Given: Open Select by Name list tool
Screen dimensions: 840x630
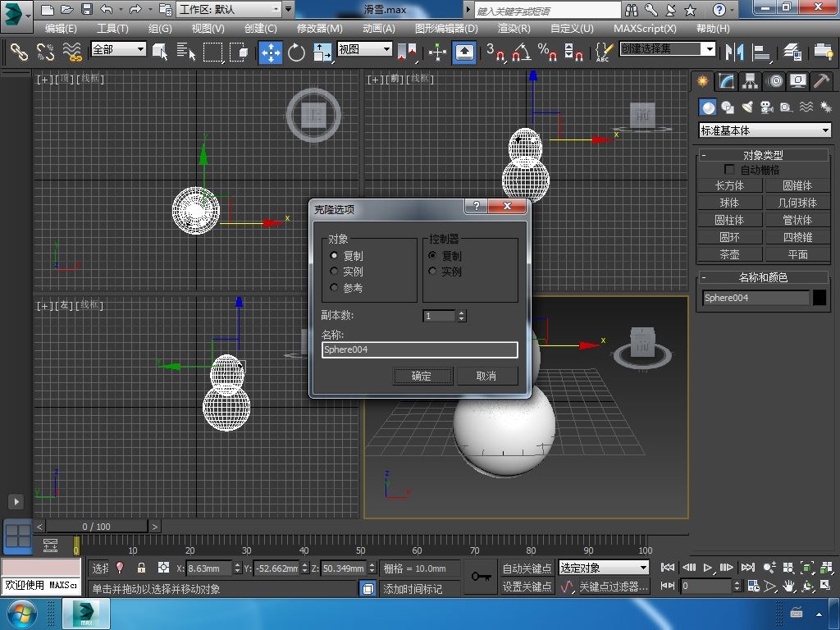Looking at the screenshot, I should 186,52.
